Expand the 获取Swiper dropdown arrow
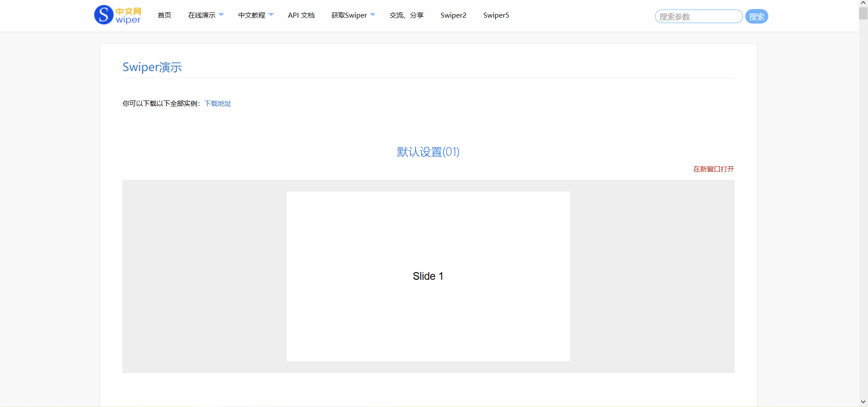 pyautogui.click(x=372, y=15)
